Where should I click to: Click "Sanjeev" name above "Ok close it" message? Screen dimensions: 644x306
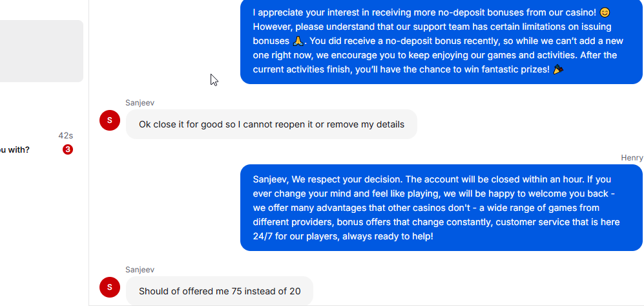[x=140, y=103]
